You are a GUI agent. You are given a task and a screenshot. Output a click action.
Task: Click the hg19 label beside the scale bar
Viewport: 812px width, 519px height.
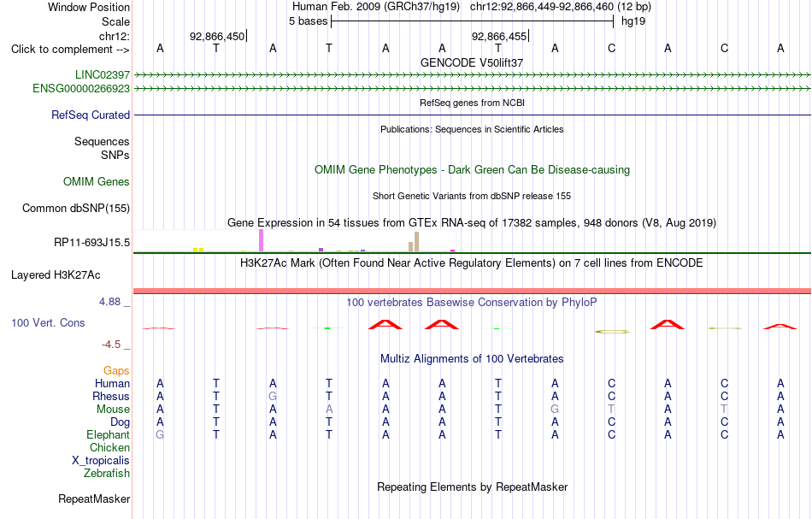coord(633,21)
